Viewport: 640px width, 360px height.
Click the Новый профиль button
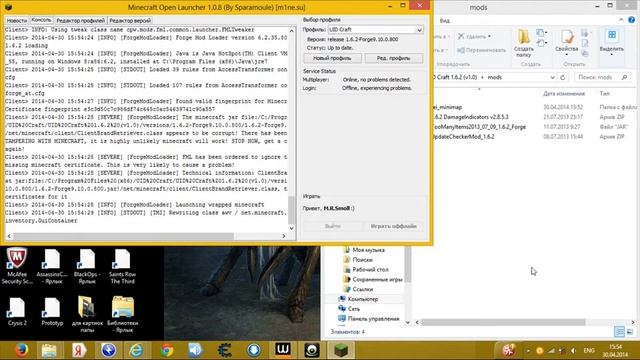point(332,58)
